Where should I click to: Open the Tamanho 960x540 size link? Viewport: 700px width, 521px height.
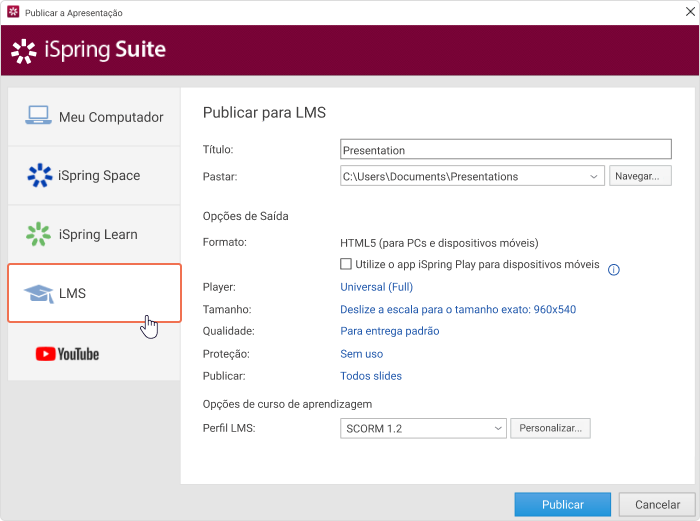tap(458, 309)
